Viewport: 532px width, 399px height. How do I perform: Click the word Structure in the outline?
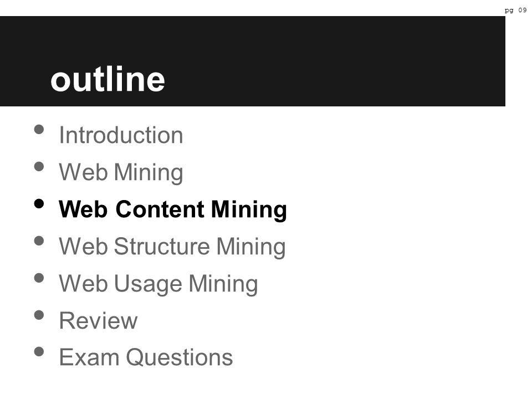click(x=162, y=246)
